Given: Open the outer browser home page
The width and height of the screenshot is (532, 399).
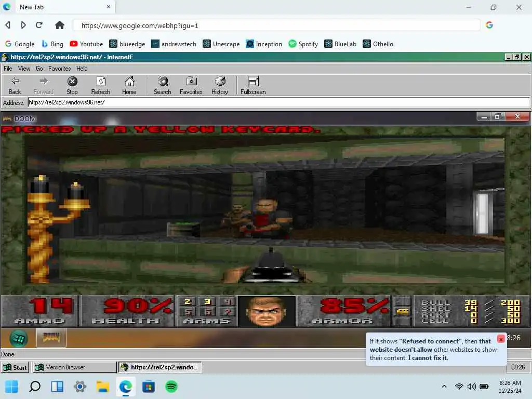Looking at the screenshot, I should click(60, 25).
